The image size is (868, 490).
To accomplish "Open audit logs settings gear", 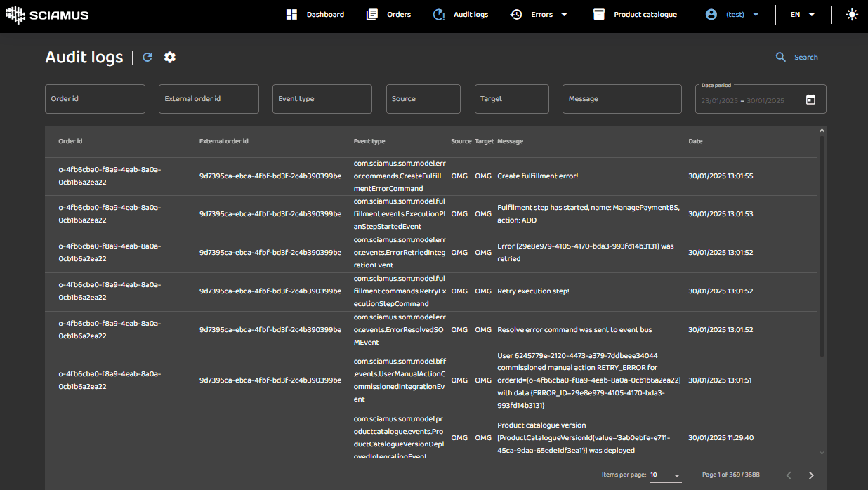I will (x=170, y=58).
